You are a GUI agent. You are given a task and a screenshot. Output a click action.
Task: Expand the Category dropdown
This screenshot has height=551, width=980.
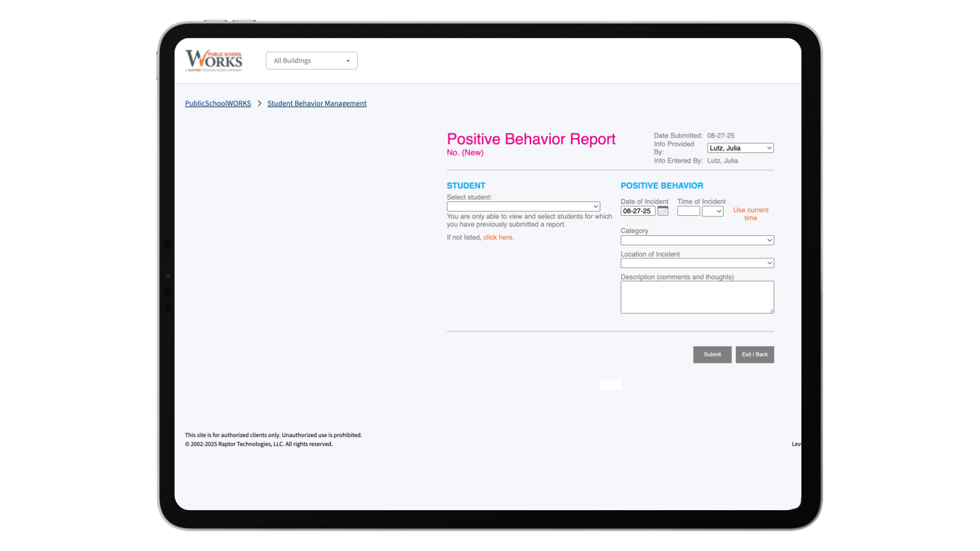(x=697, y=240)
